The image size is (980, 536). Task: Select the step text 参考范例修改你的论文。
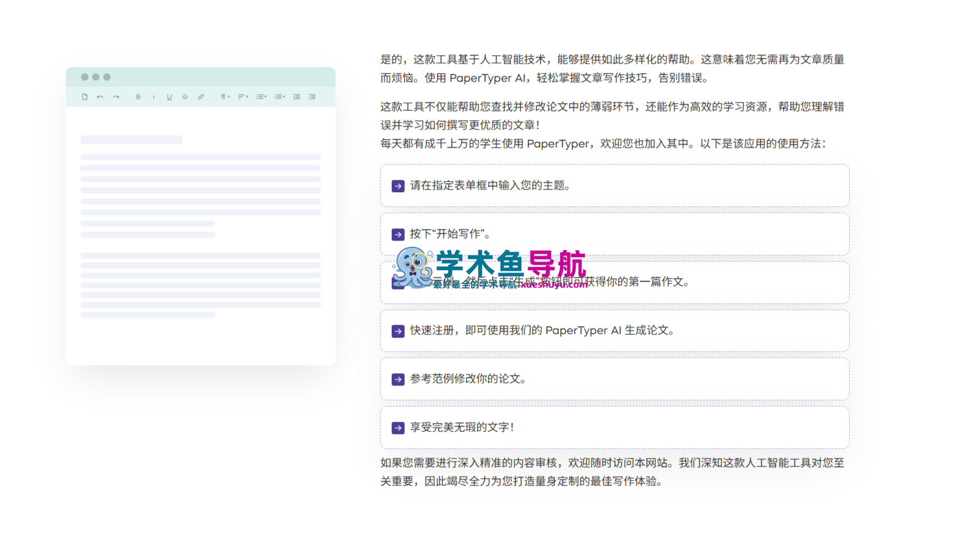pos(468,379)
